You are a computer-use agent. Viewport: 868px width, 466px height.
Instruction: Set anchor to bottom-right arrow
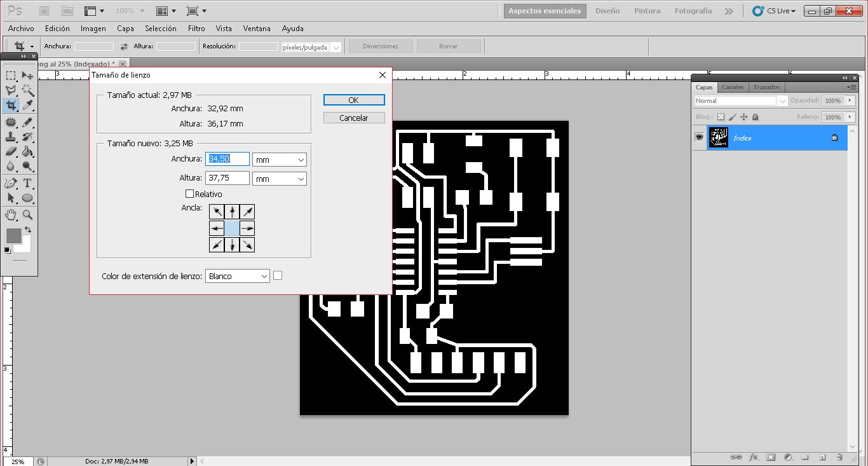click(247, 245)
